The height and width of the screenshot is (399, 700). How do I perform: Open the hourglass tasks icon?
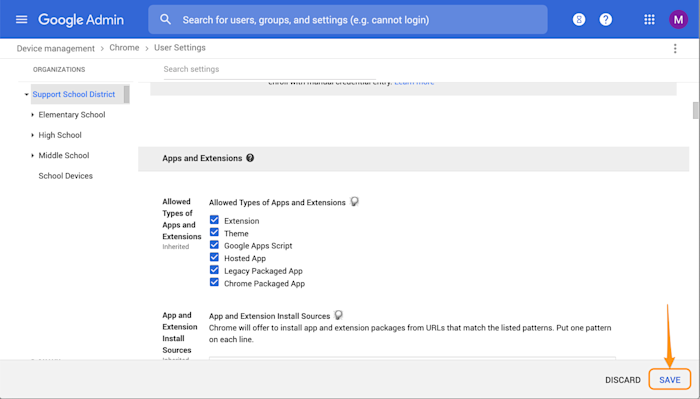pos(579,20)
